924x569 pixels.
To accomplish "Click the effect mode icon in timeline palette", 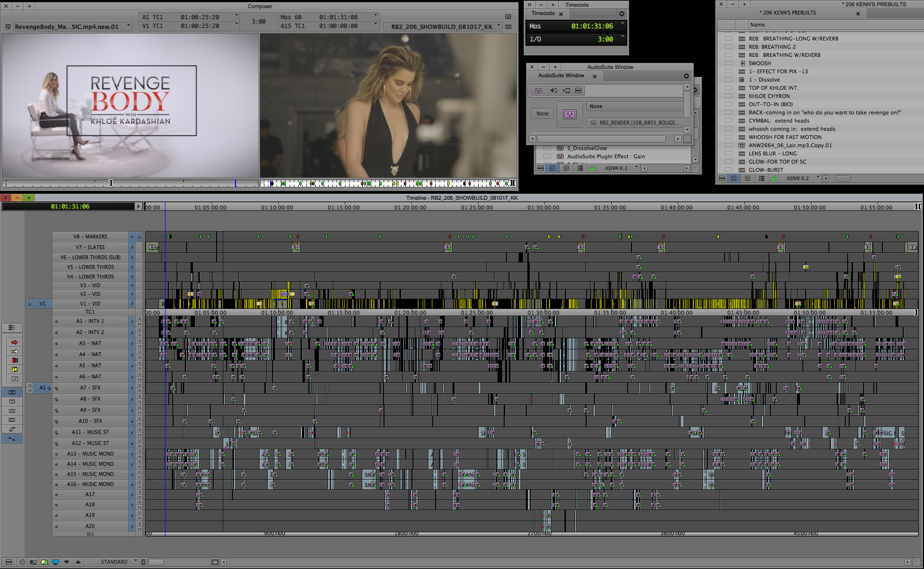I will pyautogui.click(x=12, y=429).
